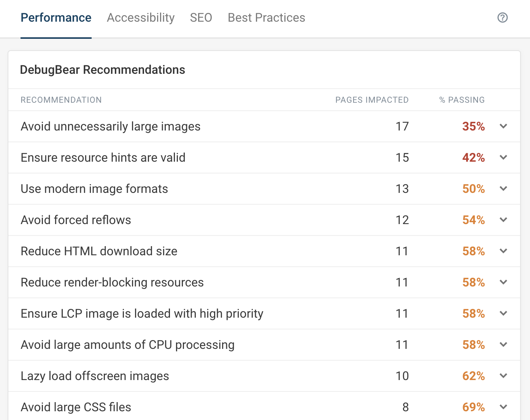Expand Avoid forced reflows row chevron
The height and width of the screenshot is (420, 530).
coord(503,220)
